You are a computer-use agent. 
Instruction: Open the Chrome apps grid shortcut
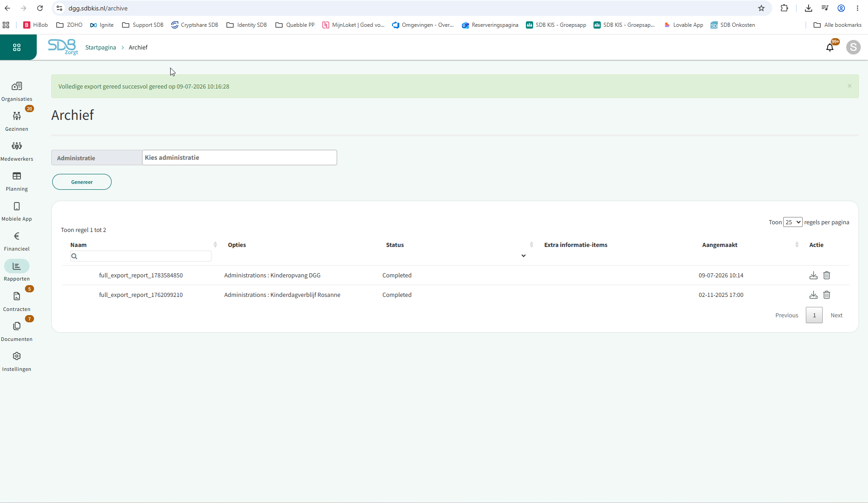coord(6,25)
